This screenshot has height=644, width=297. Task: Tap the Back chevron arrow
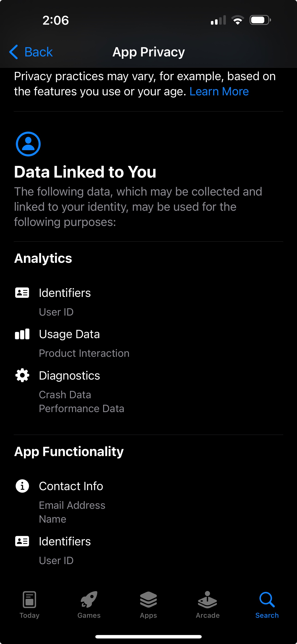pos(14,52)
